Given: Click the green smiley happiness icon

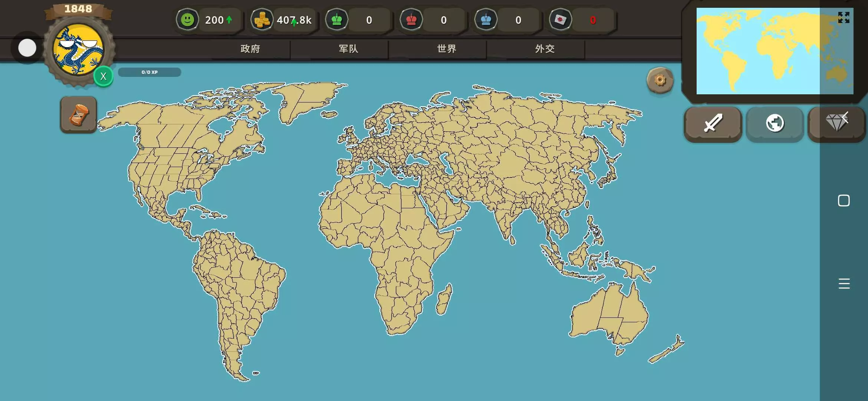Looking at the screenshot, I should [x=187, y=20].
